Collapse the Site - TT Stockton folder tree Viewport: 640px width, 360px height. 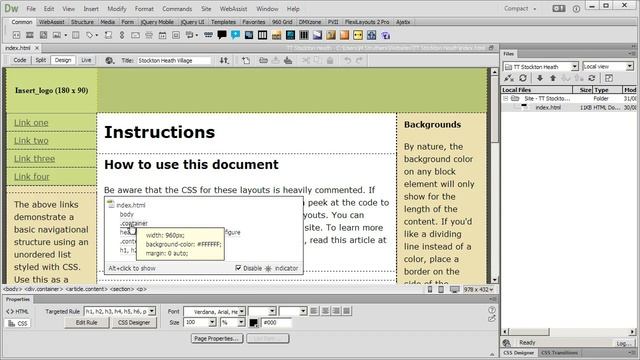(x=506, y=98)
